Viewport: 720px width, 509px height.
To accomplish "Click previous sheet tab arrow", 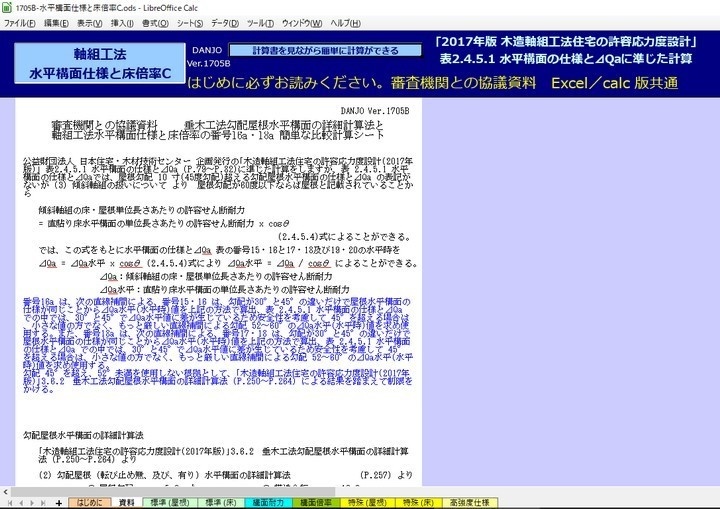I will (21, 503).
